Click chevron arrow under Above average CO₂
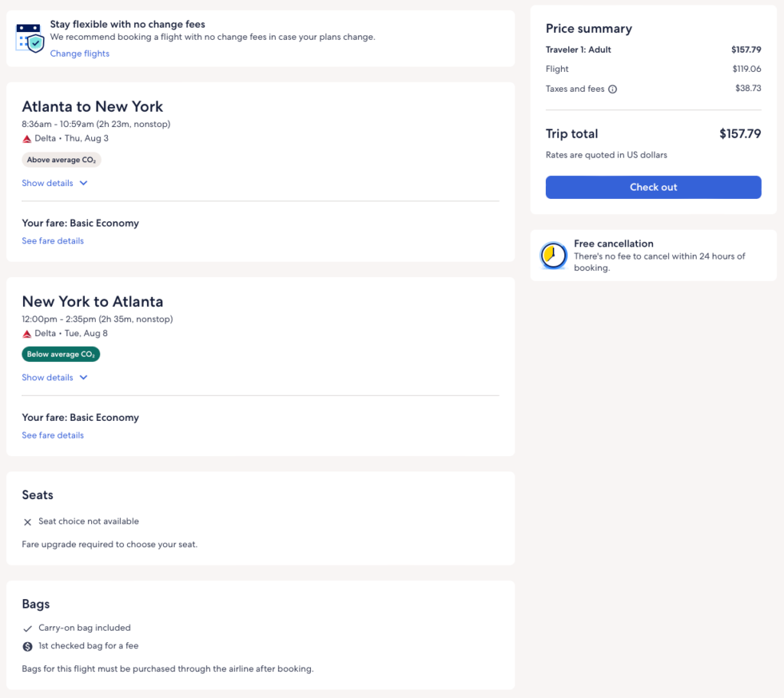Screen dimensions: 784x698 tap(83, 184)
